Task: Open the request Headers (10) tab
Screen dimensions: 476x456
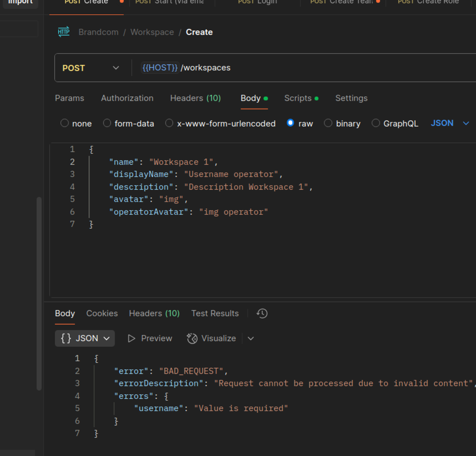Action: (x=195, y=98)
